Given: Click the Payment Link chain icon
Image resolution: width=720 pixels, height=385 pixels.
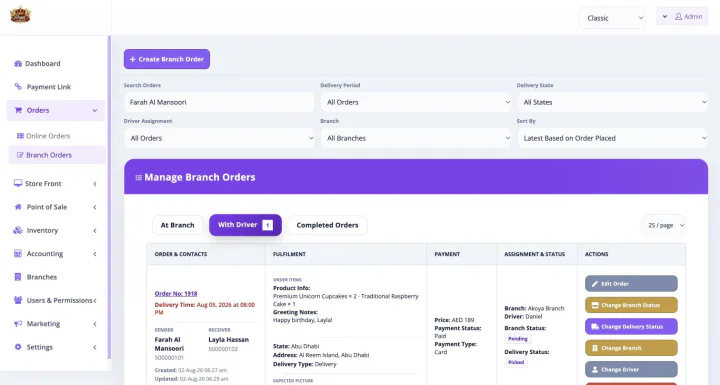Looking at the screenshot, I should pyautogui.click(x=18, y=86).
